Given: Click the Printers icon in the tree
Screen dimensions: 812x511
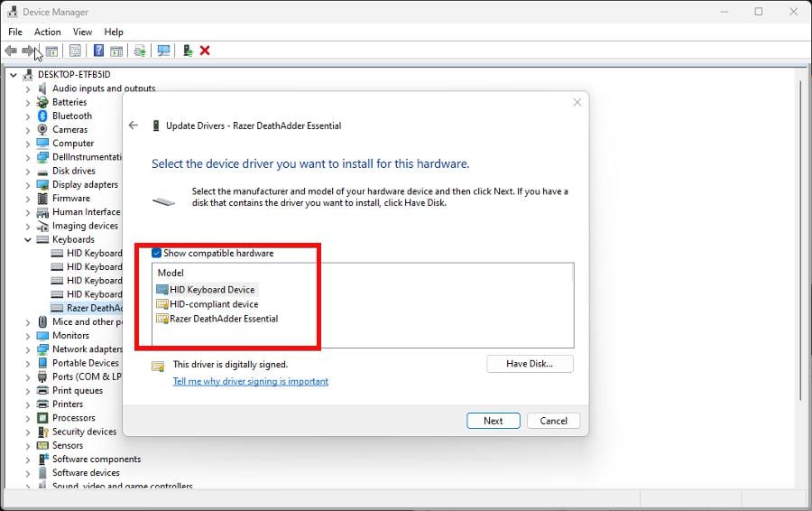Looking at the screenshot, I should (42, 404).
